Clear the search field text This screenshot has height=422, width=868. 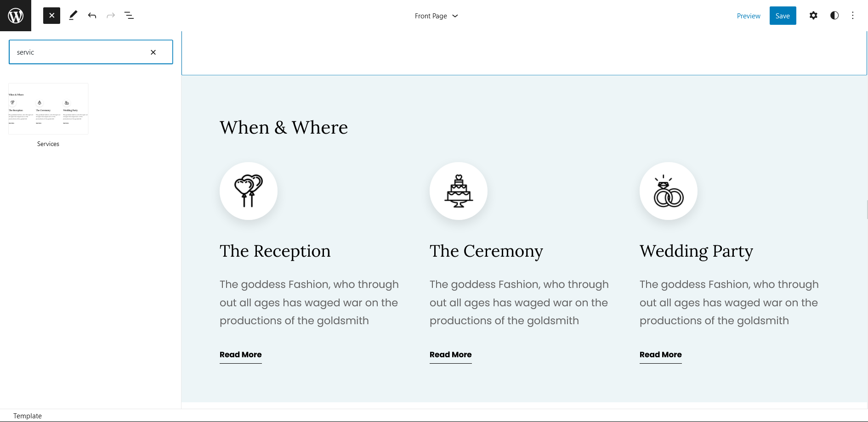[153, 52]
